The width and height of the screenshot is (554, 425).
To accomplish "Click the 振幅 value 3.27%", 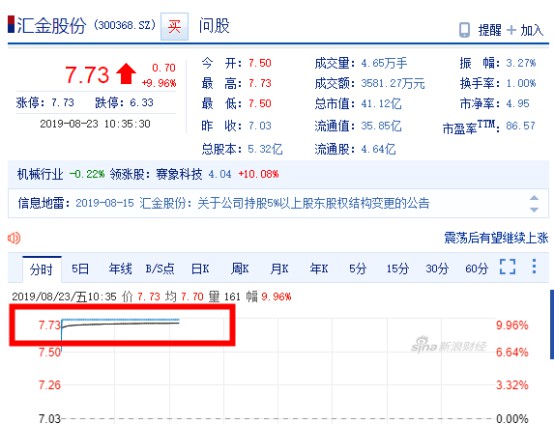I will pyautogui.click(x=521, y=63).
